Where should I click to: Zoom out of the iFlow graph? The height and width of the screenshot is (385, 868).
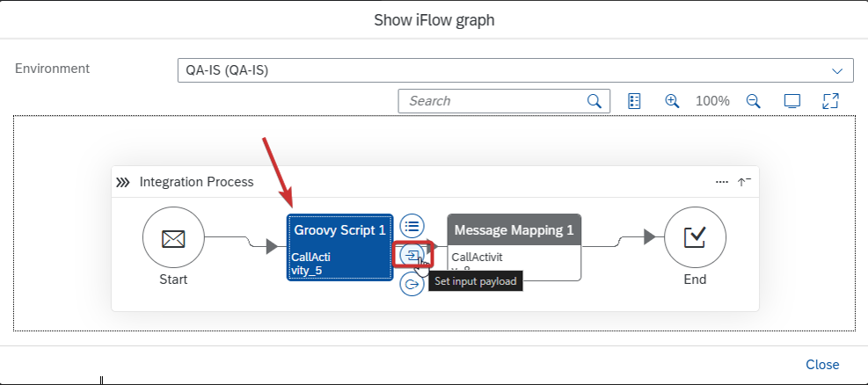point(753,101)
